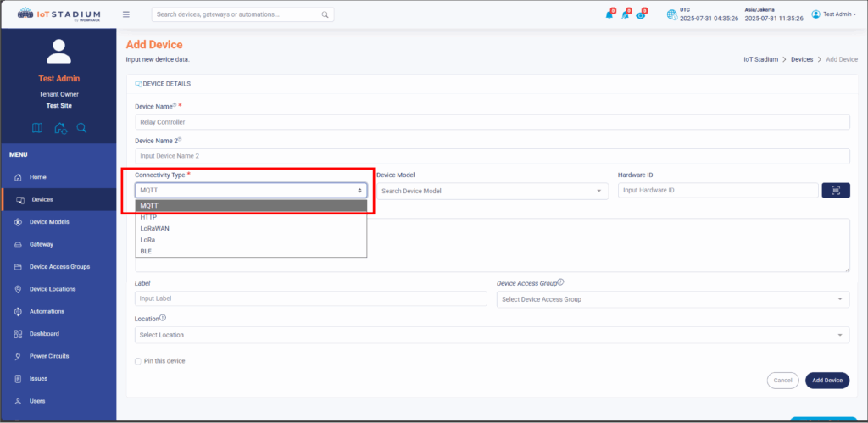Open Device Models in the sidebar menu
Viewport: 868px width, 423px height.
49,222
